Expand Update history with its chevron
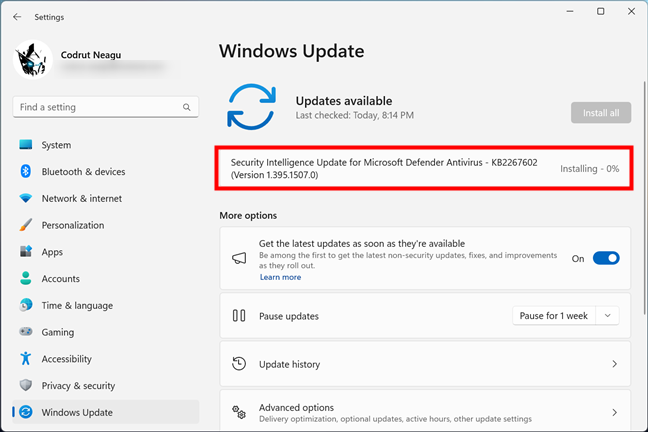This screenshot has height=432, width=648. [614, 365]
